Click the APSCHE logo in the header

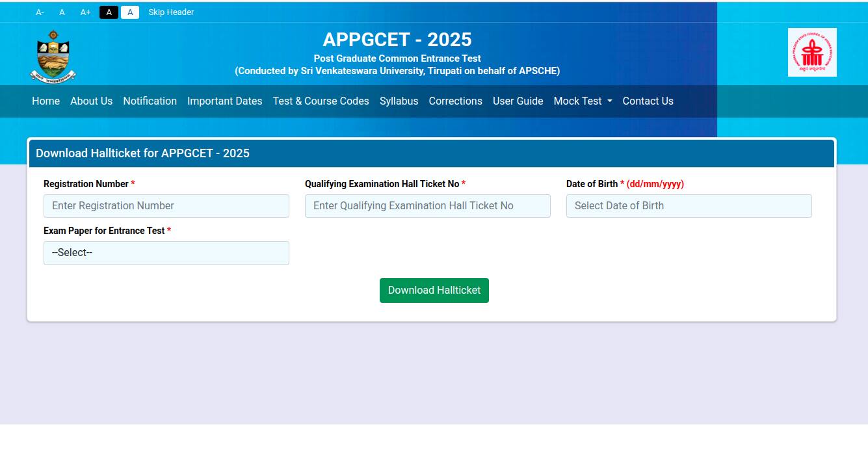tap(812, 52)
